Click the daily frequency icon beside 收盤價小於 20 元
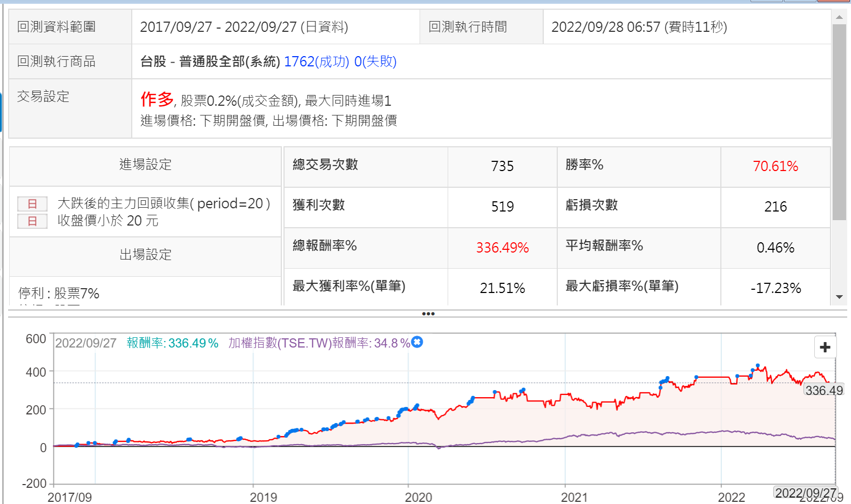Screen dimensions: 851x504 point(32,221)
